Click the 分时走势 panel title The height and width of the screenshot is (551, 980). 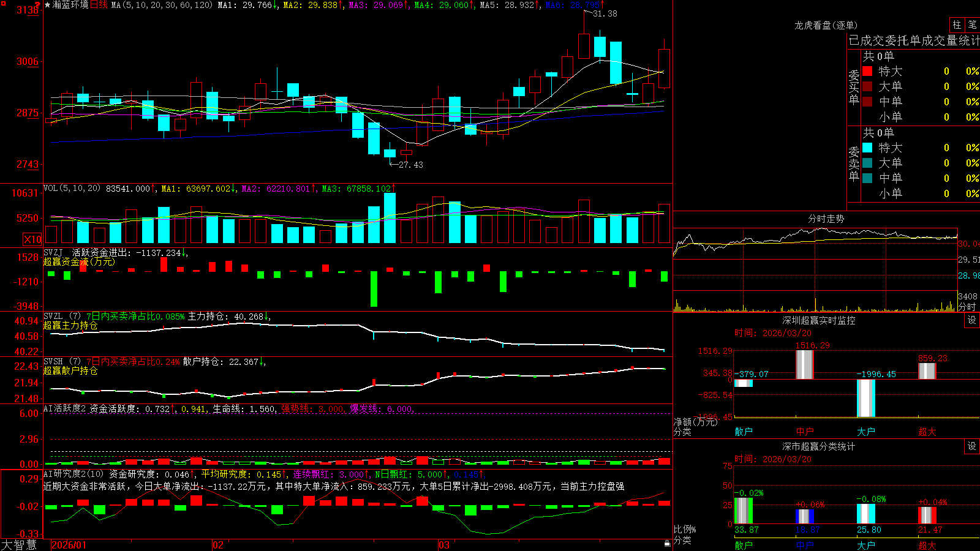pos(826,219)
